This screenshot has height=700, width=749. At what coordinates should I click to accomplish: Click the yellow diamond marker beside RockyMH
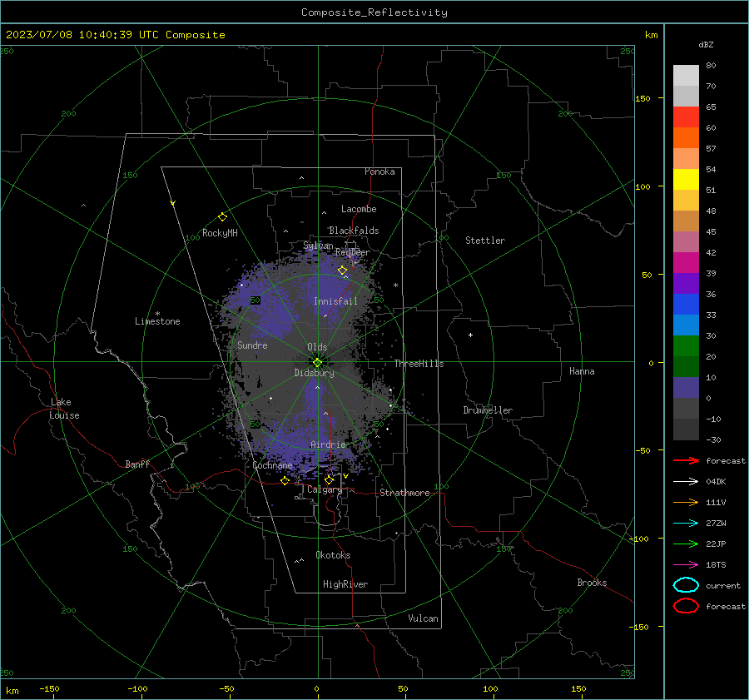[222, 217]
